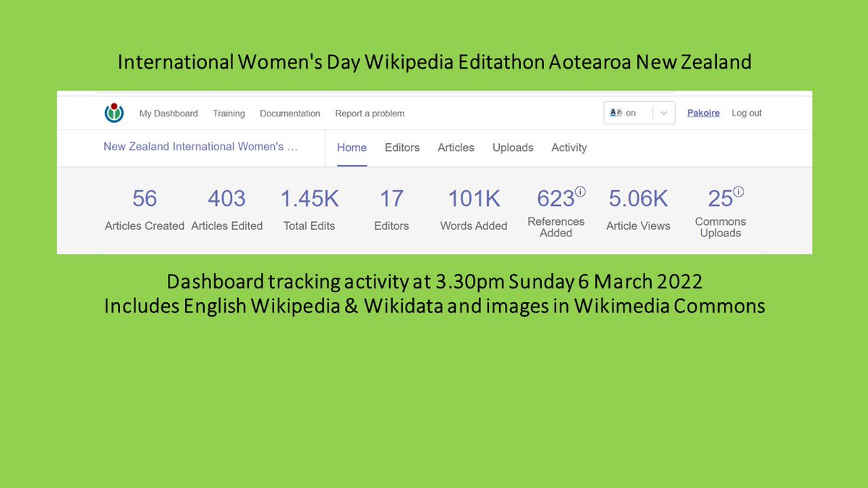Click the 'Article Views' label
The height and width of the screenshot is (488, 868).
(x=638, y=226)
